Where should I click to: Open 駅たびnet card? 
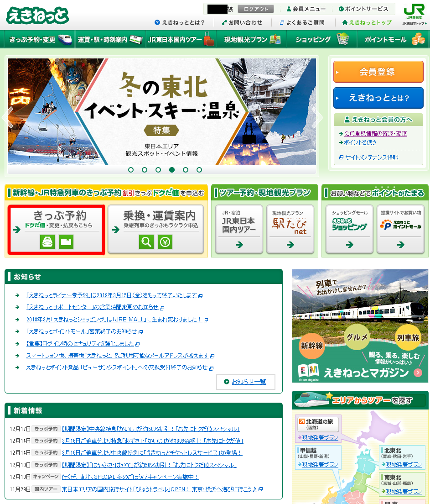pyautogui.click(x=290, y=229)
